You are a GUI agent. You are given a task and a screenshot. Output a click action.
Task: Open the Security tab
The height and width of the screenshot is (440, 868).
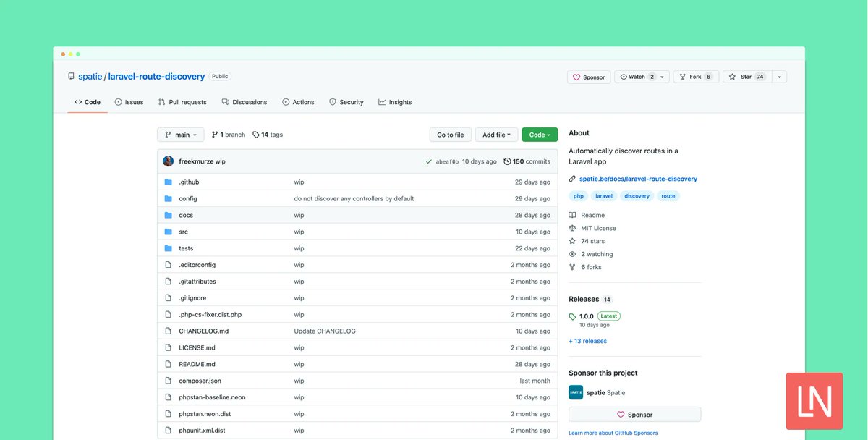pos(346,102)
